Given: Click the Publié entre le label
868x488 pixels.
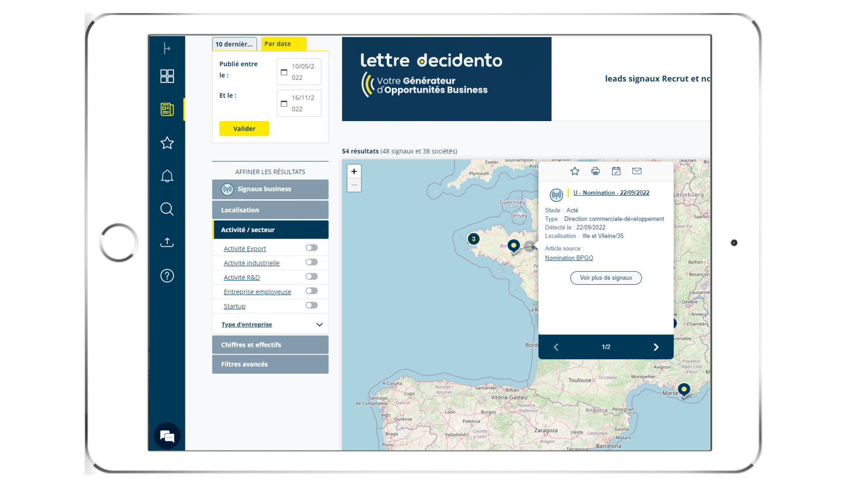Looking at the screenshot, I should (238, 70).
